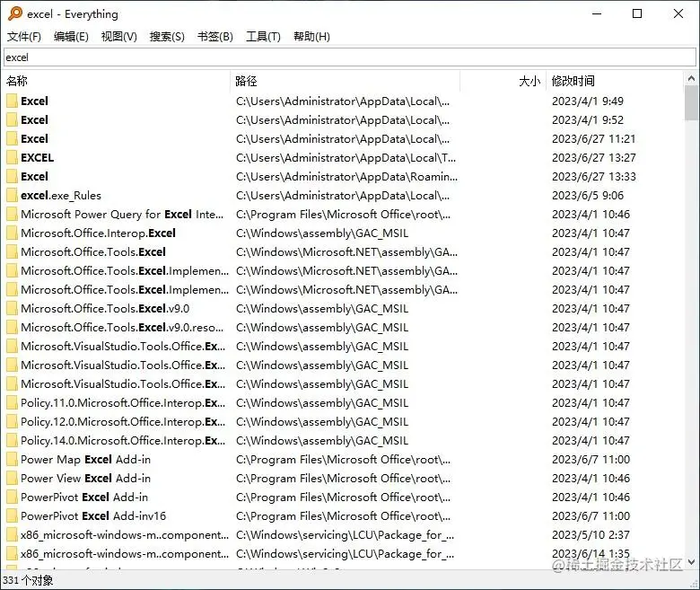
Task: Open the 书签(B) menu
Action: [215, 37]
